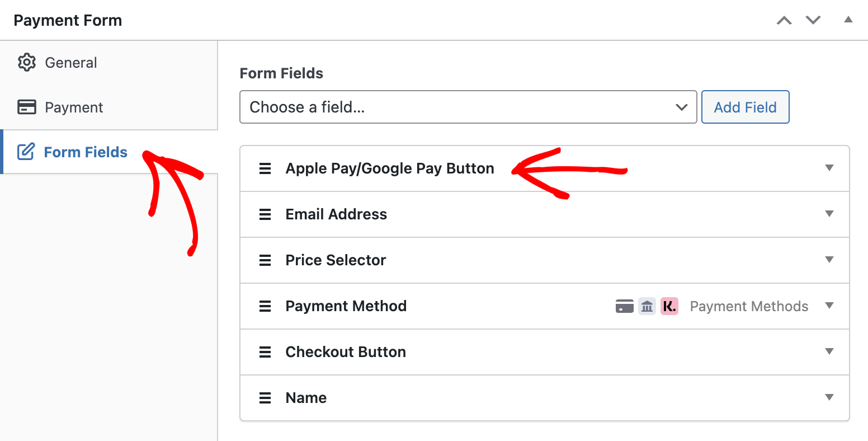868x441 pixels.
Task: Click the bank icon in Payment Method row
Action: (x=647, y=306)
